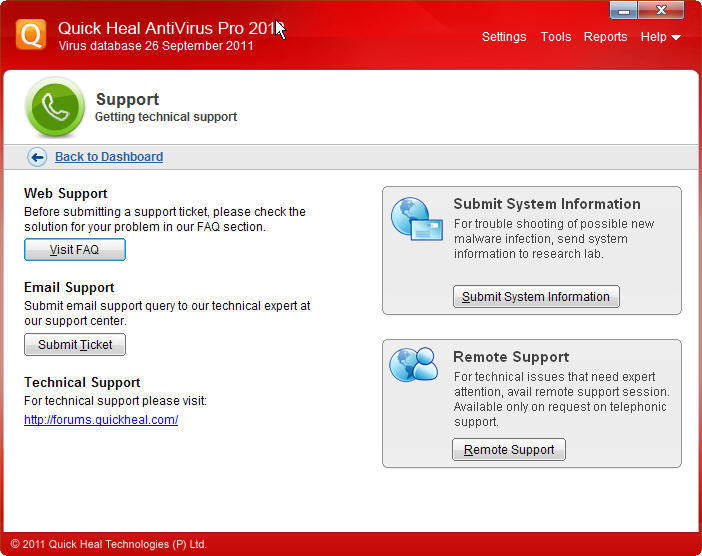This screenshot has width=702, height=556.
Task: Click the copyright Quick Heal Technologies text
Action: coord(108,544)
